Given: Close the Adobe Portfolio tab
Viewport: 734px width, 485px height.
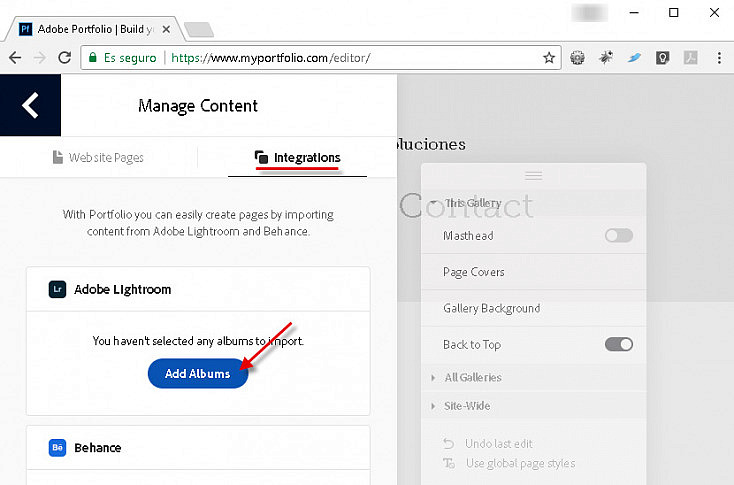Looking at the screenshot, I should click(166, 29).
